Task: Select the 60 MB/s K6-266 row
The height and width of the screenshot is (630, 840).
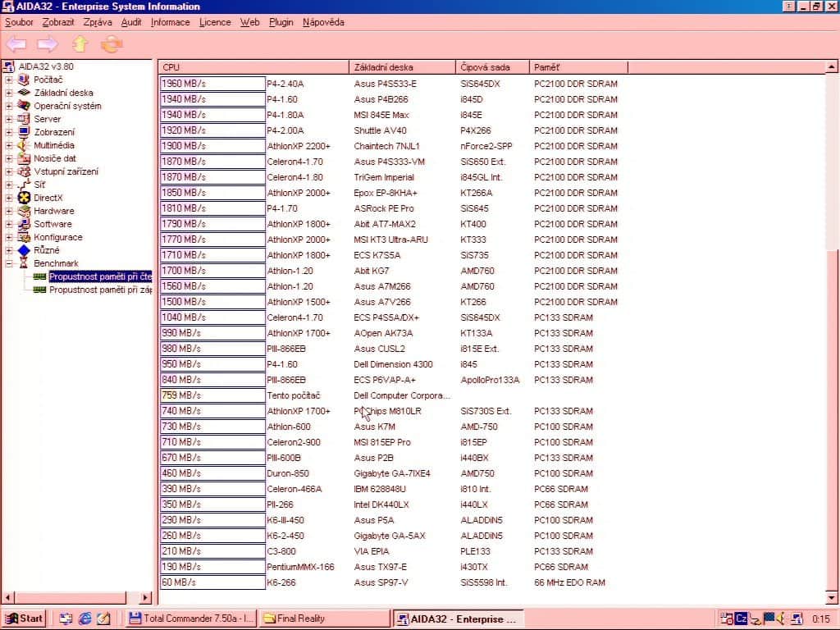Action: (394, 582)
